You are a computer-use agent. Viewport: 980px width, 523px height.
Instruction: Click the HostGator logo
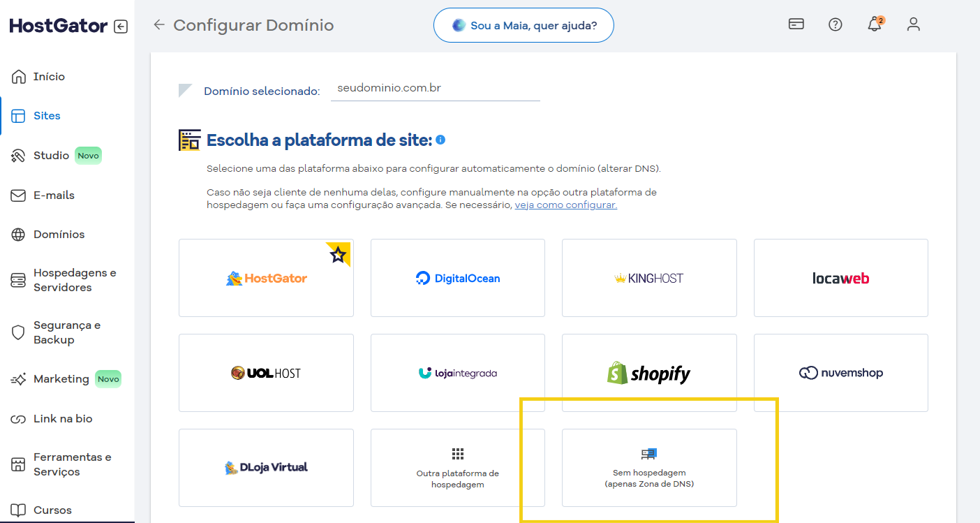tap(59, 26)
